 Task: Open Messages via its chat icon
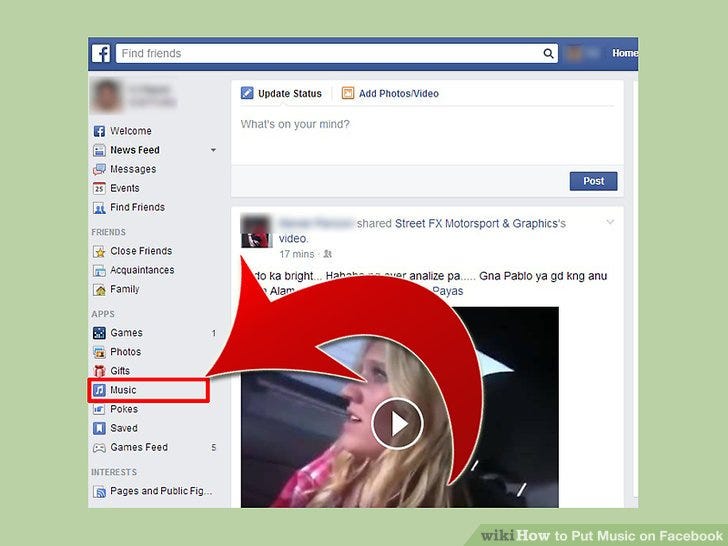[99, 169]
